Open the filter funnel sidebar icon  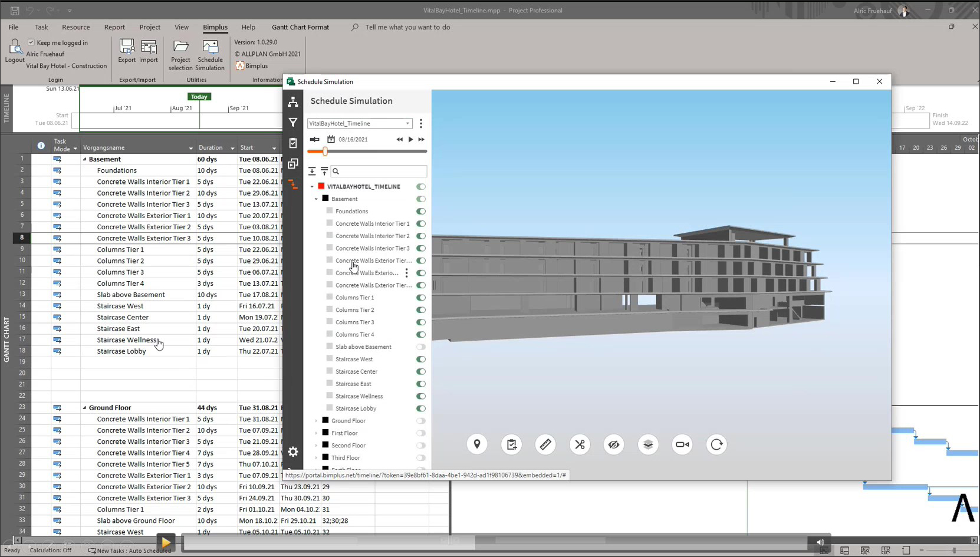click(x=293, y=123)
